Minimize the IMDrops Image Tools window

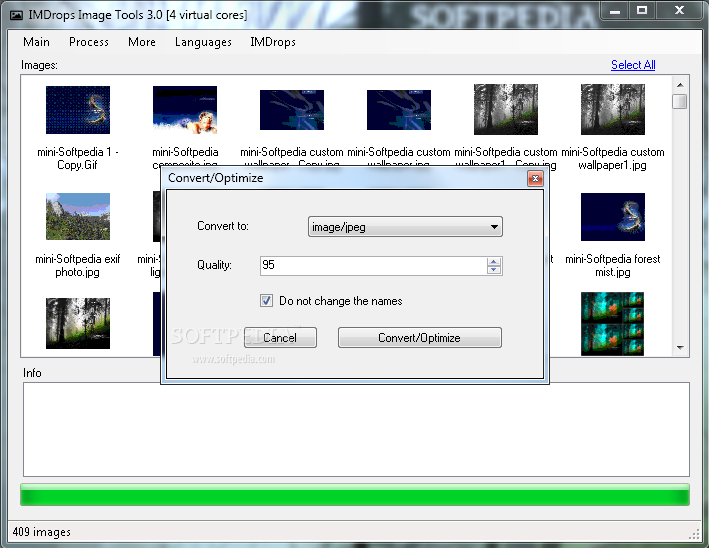tap(614, 10)
